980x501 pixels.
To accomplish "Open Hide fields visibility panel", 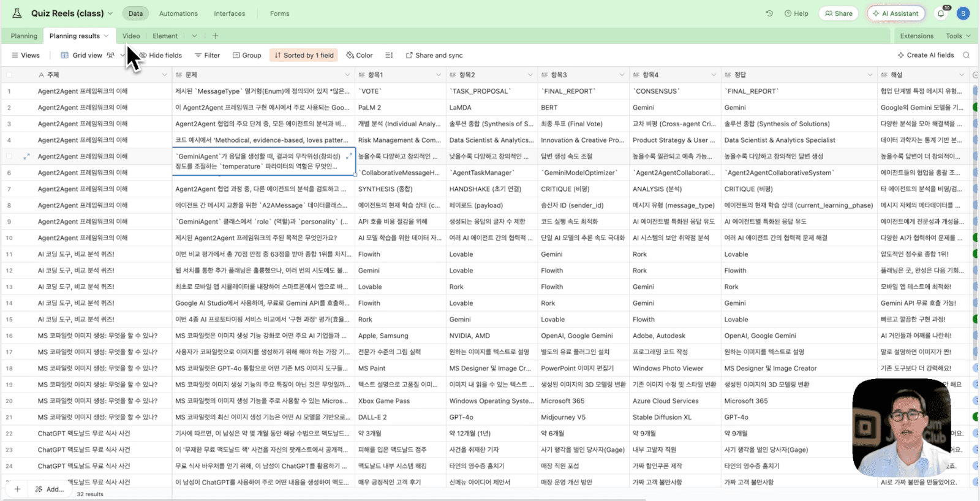I will 160,55.
